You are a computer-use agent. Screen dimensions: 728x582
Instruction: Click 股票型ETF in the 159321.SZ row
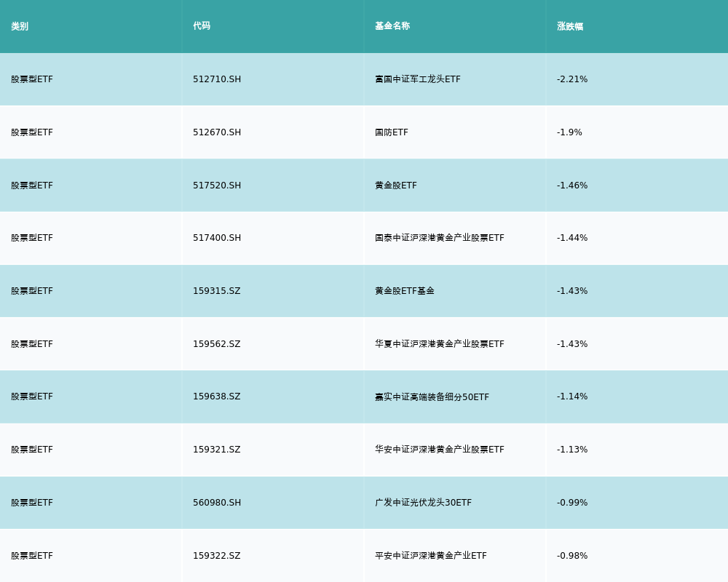click(32, 450)
